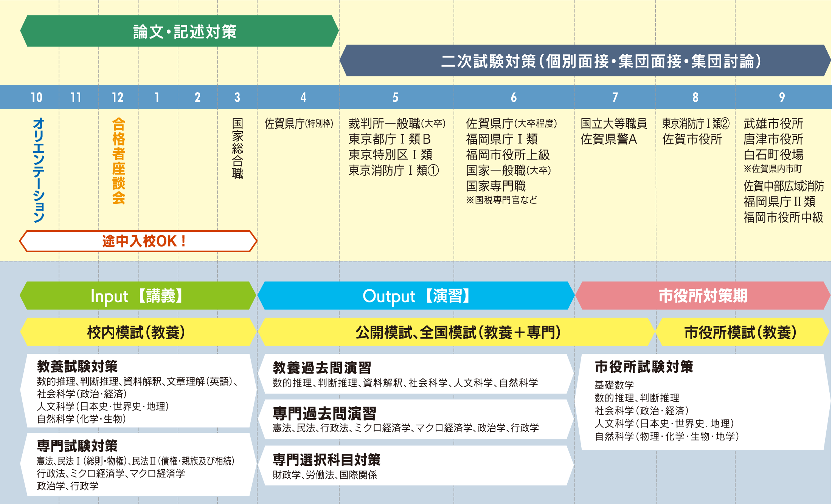Click 白石町役場 entry
The height and width of the screenshot is (504, 832).
click(x=773, y=155)
